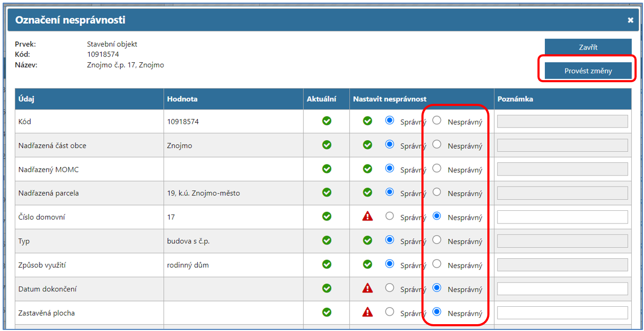Close the Označení nesprávnosti dialog with X
The height and width of the screenshot is (331, 644).
tap(630, 21)
